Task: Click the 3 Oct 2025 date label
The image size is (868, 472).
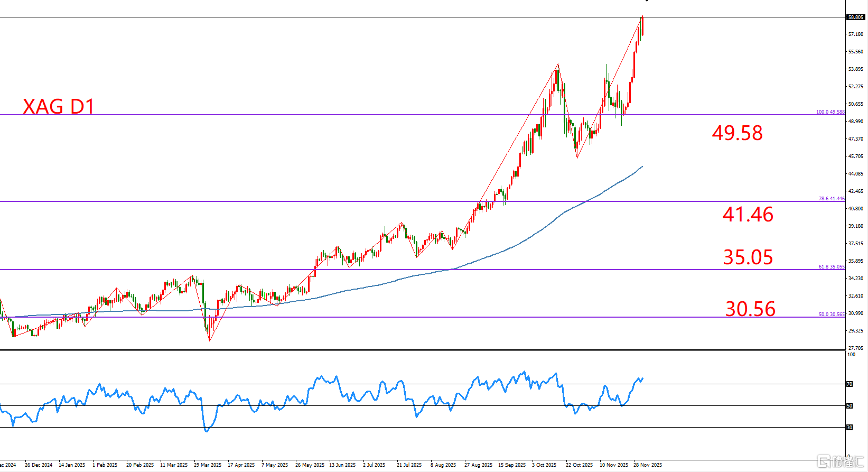Action: coord(544,465)
